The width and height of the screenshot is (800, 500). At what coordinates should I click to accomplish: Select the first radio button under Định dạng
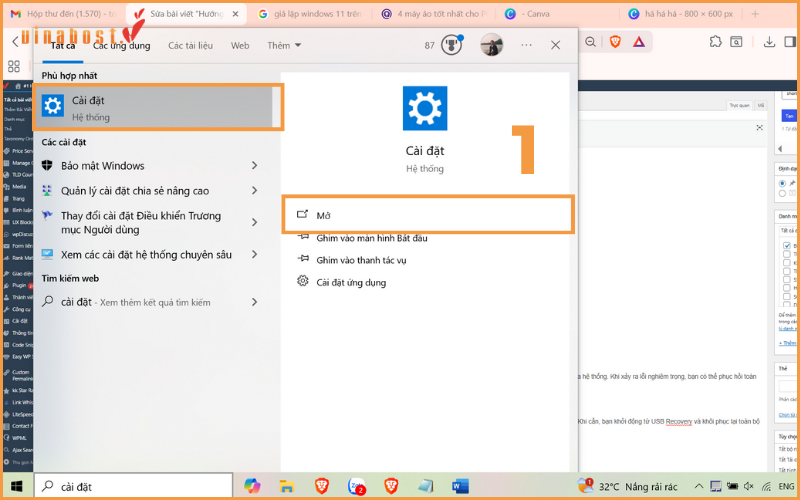tap(782, 184)
